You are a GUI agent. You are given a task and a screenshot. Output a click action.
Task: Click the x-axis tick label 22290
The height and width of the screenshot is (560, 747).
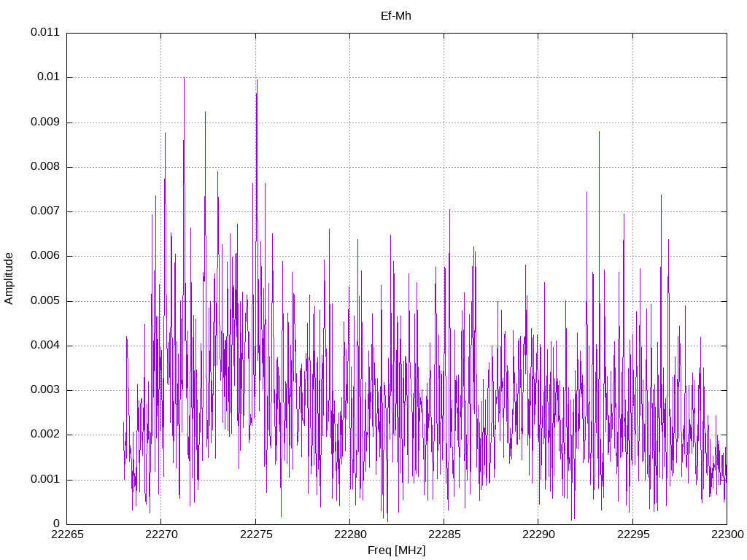538,534
